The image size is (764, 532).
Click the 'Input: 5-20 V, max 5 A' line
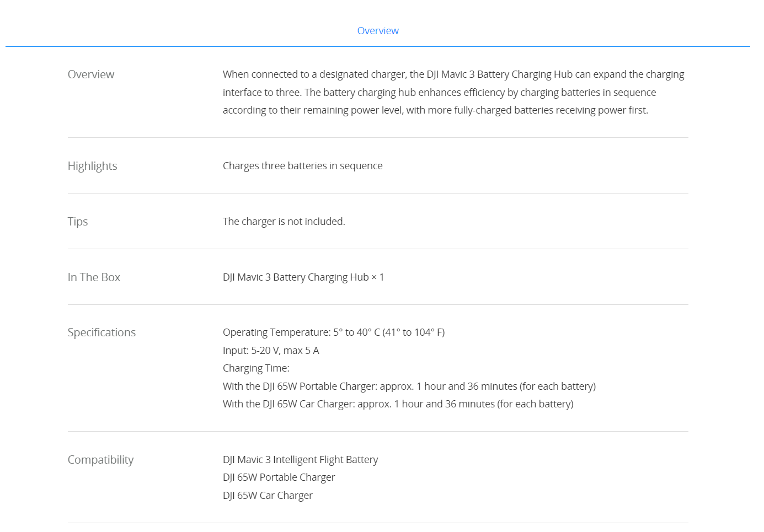[271, 351]
